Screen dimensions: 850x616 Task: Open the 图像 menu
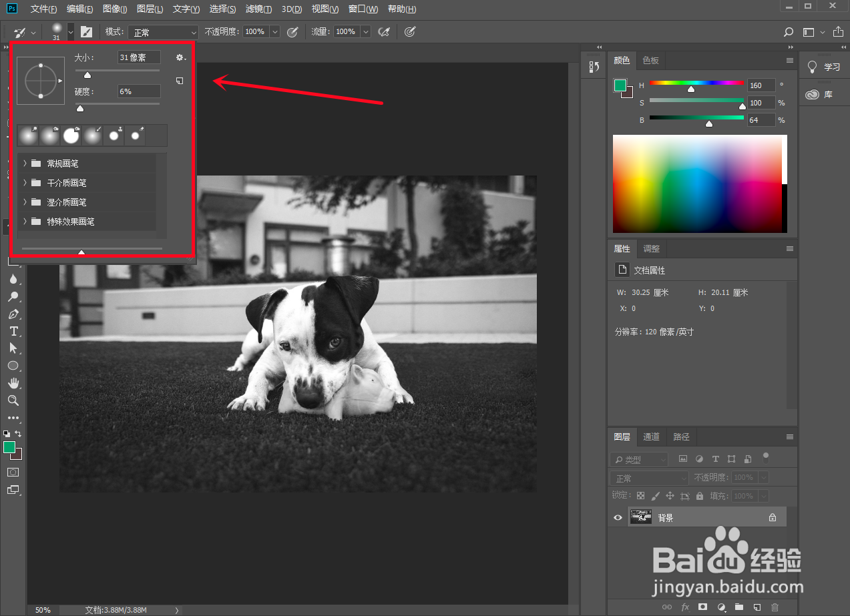(116, 9)
